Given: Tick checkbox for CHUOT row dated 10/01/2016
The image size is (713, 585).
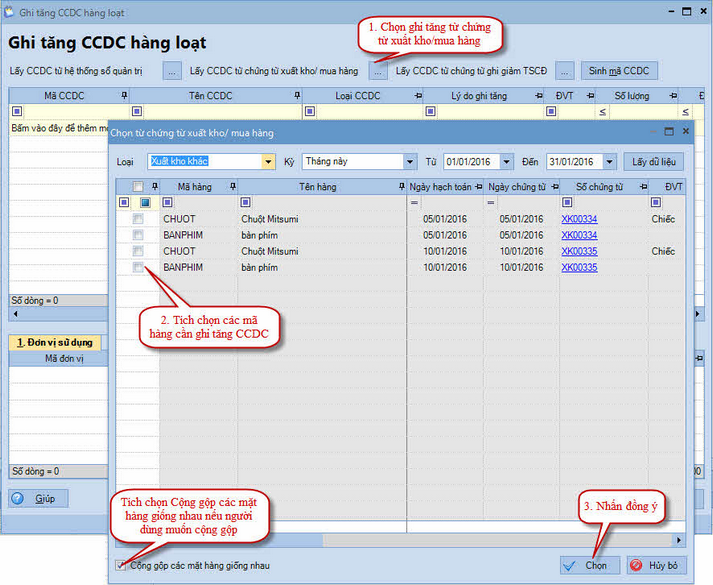Looking at the screenshot, I should 138,251.
